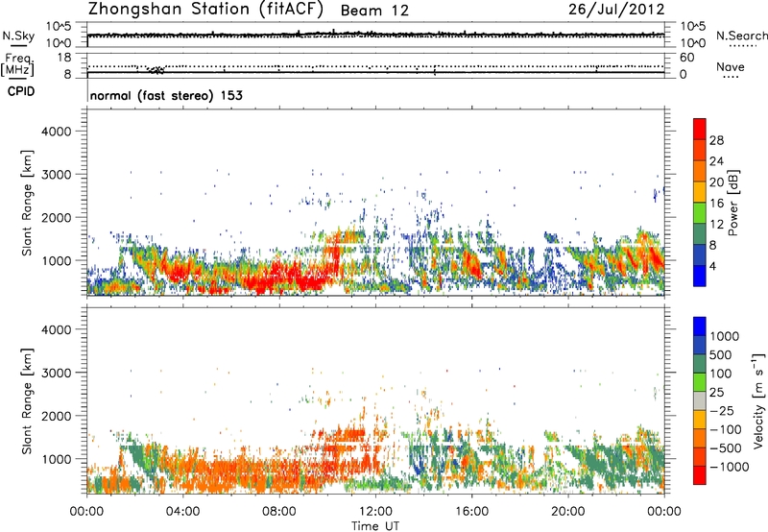Viewport: 768px width, 532px height.
Task: Click the 16:00 time tick label
Action: tap(471, 512)
